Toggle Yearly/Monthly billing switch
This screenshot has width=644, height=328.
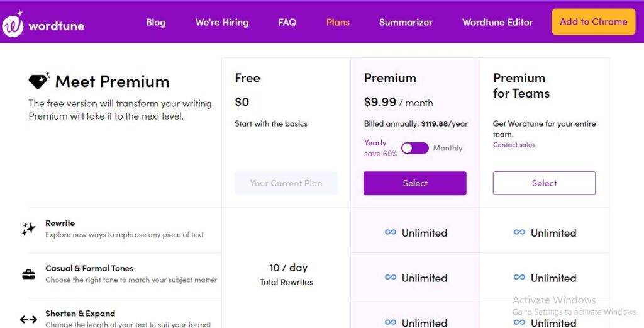click(x=414, y=148)
